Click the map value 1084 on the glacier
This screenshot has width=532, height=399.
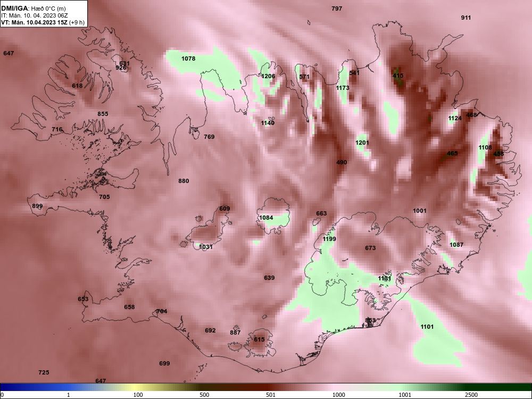266,218
